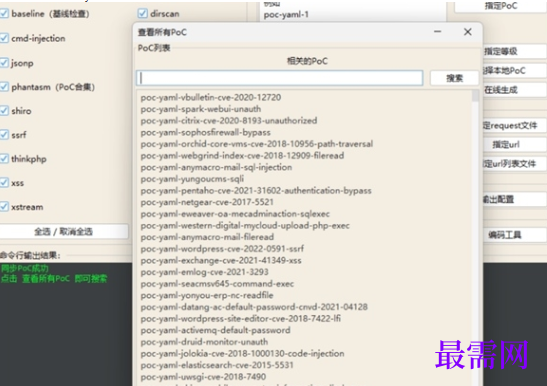Select poc-yaml-exchange-cve-2021-41349-xss
Image resolution: width=547 pixels, height=386 pixels.
(x=221, y=260)
